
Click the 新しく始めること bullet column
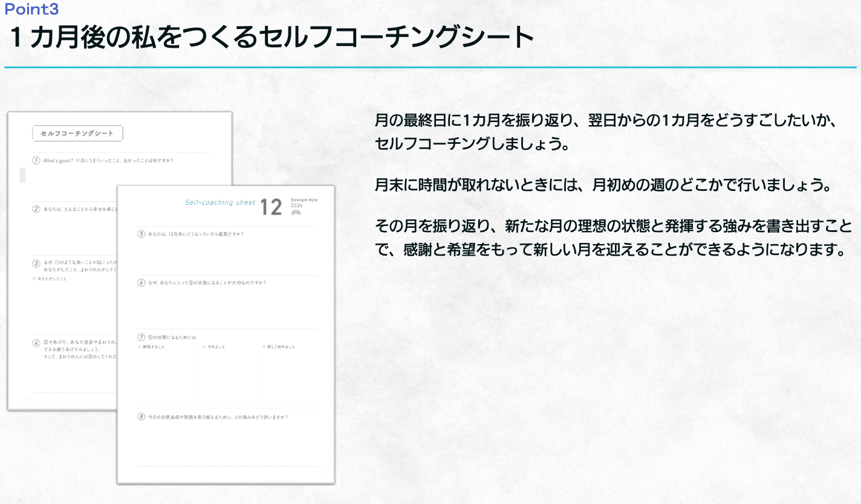[279, 347]
